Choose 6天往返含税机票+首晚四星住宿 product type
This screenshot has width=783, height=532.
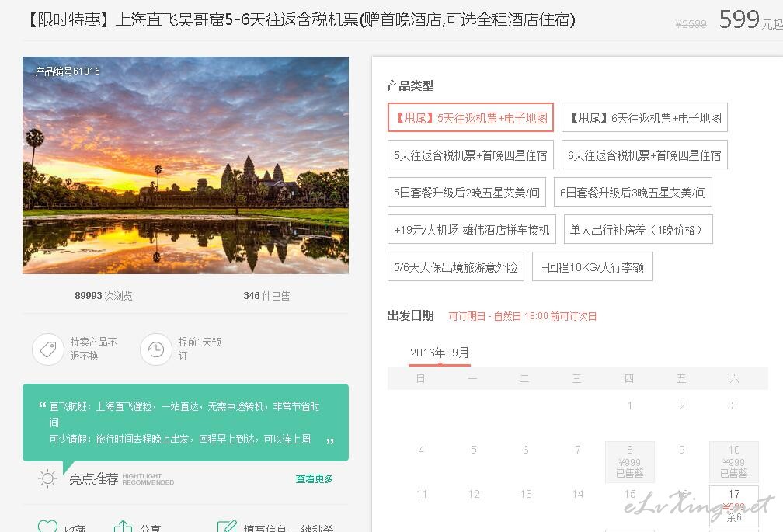(x=644, y=155)
